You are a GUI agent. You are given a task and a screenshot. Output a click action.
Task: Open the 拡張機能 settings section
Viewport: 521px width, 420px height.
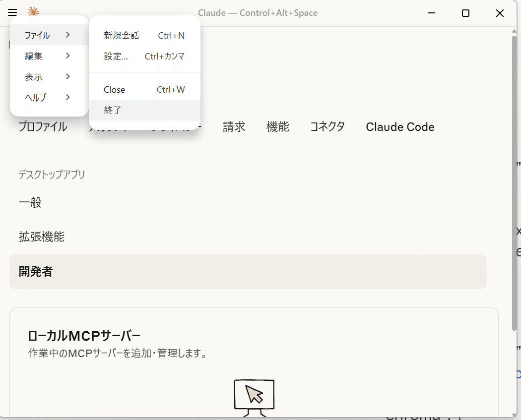click(x=41, y=237)
